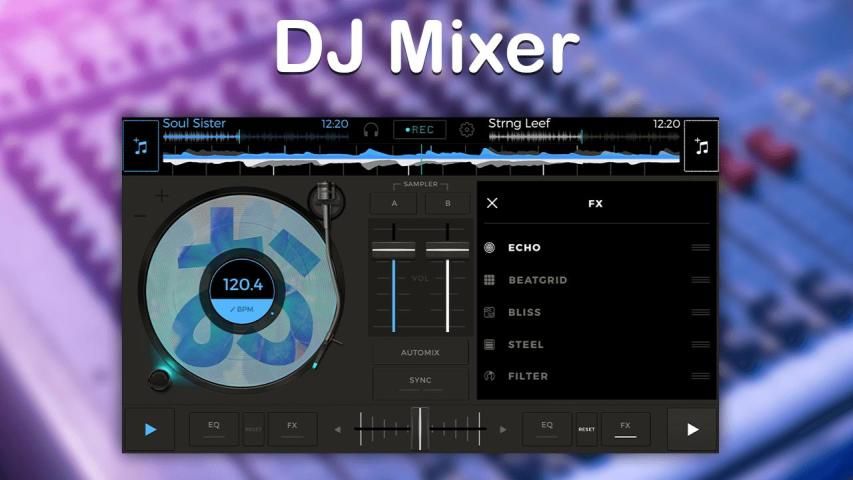Select the FILTER effect icon
853x480 pixels.
(490, 376)
